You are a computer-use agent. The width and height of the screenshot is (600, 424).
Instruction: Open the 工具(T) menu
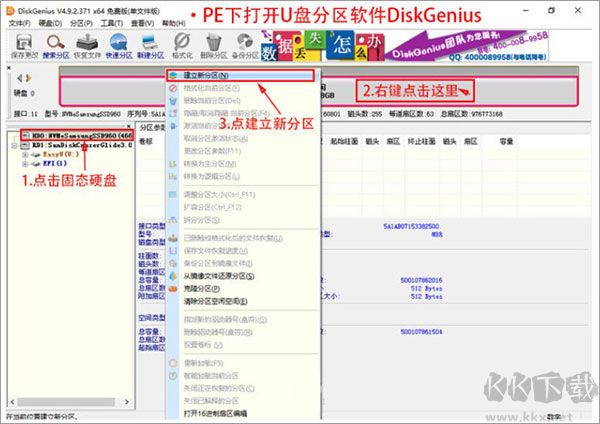(x=112, y=23)
